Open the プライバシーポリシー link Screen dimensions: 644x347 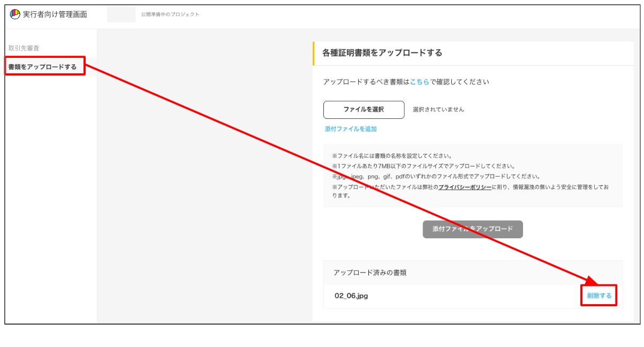[465, 187]
